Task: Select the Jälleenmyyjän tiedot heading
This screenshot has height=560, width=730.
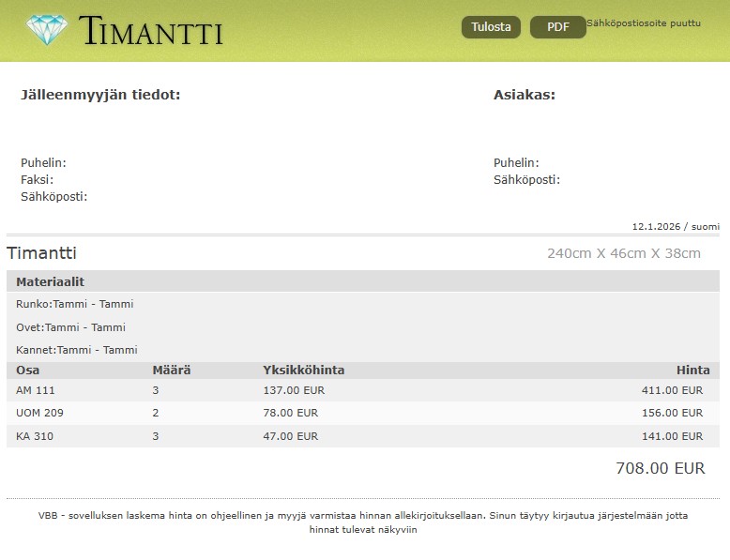Action: [100, 95]
